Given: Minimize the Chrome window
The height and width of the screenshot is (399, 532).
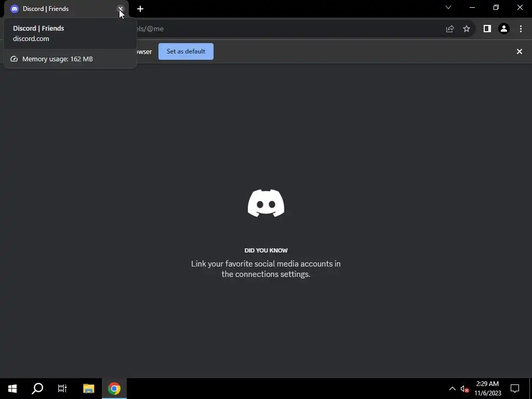Looking at the screenshot, I should 472,7.
